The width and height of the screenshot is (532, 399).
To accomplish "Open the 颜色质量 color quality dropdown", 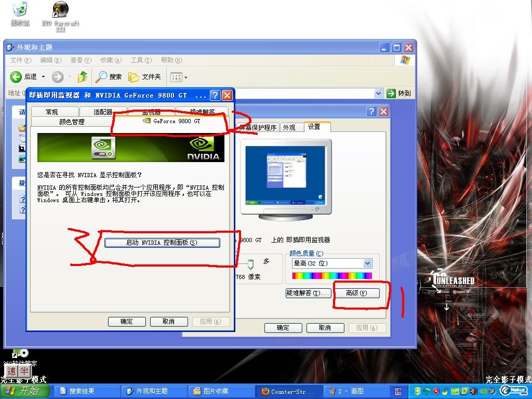I will 332,263.
